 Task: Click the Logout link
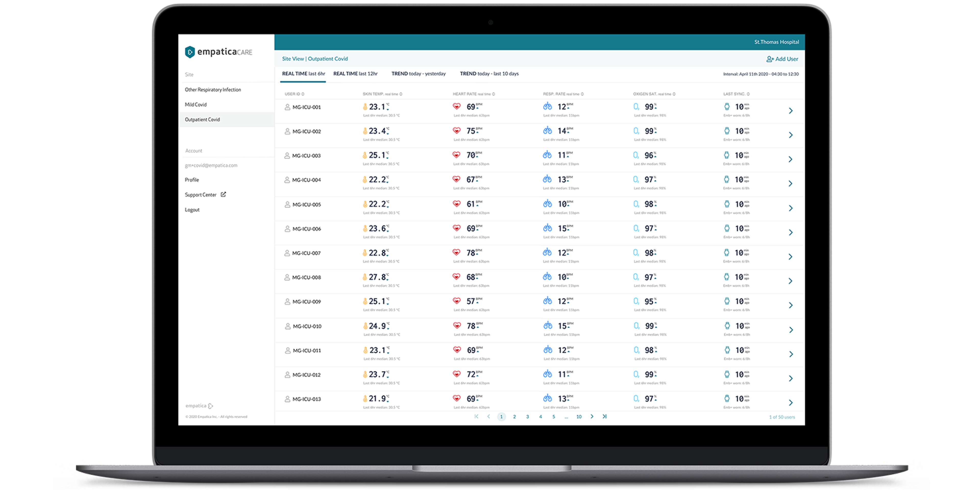tap(192, 210)
